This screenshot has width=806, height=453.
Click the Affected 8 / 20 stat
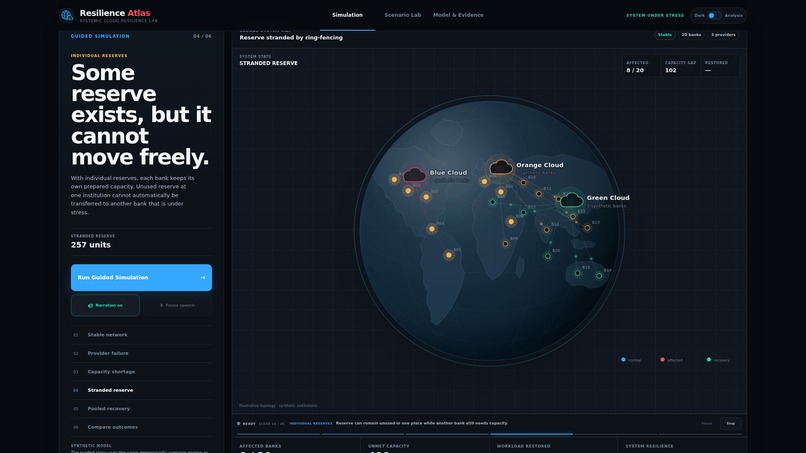[x=641, y=66]
